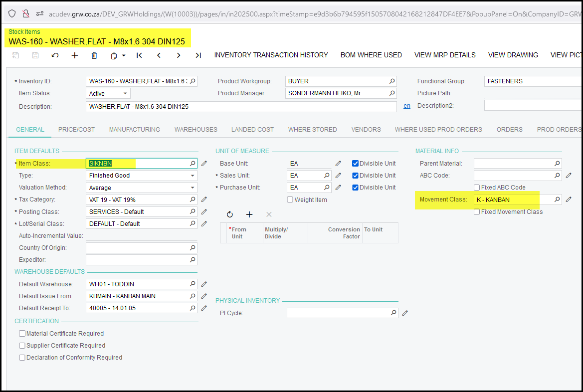
Task: Open the Type dropdown showing Finished Good
Action: point(193,176)
